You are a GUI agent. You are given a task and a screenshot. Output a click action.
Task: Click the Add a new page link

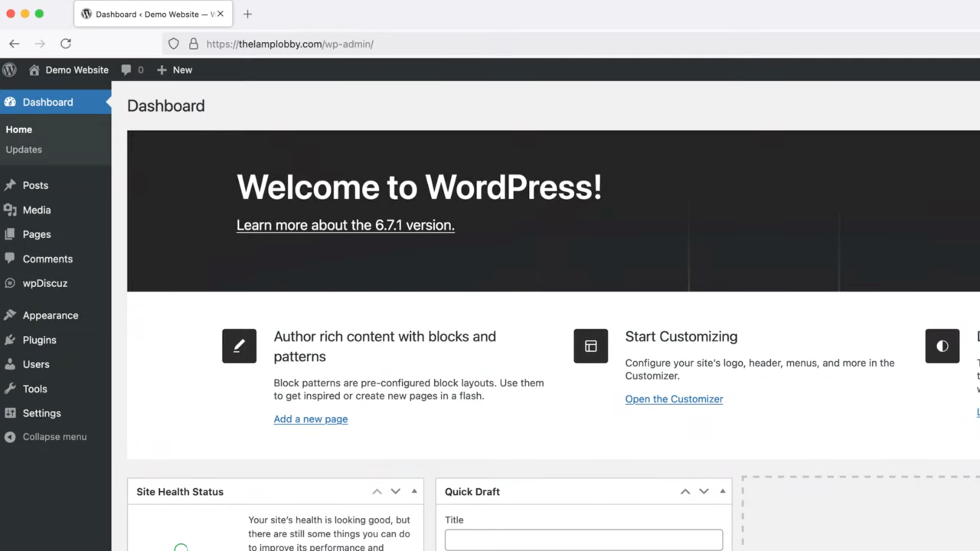click(310, 419)
